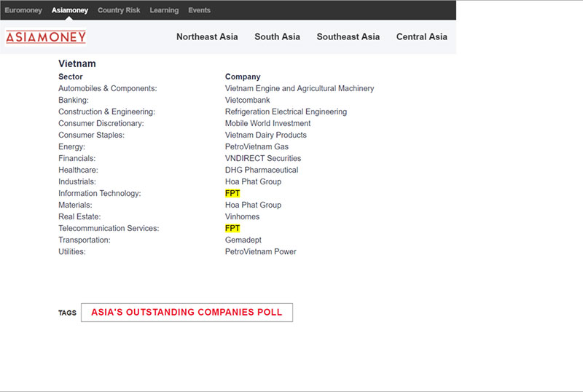Open the Euromoney tab
This screenshot has height=392, width=583.
tap(23, 10)
